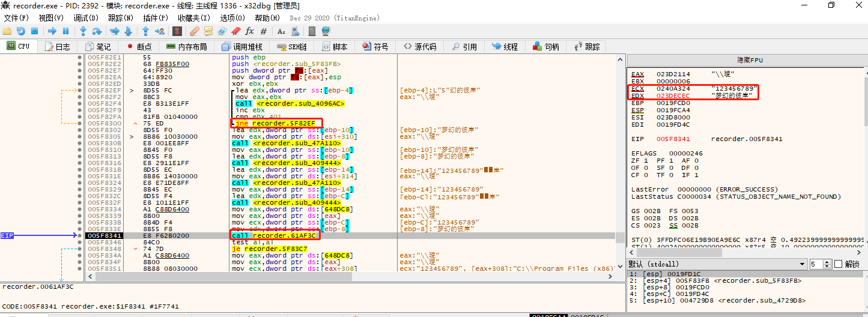Click the Open file folder icon

(7, 31)
